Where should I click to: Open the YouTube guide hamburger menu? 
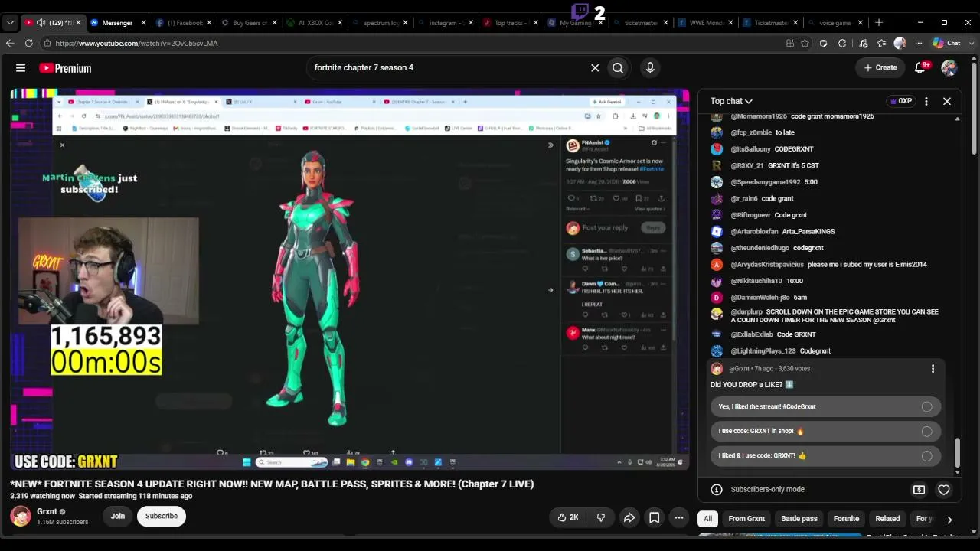[21, 68]
